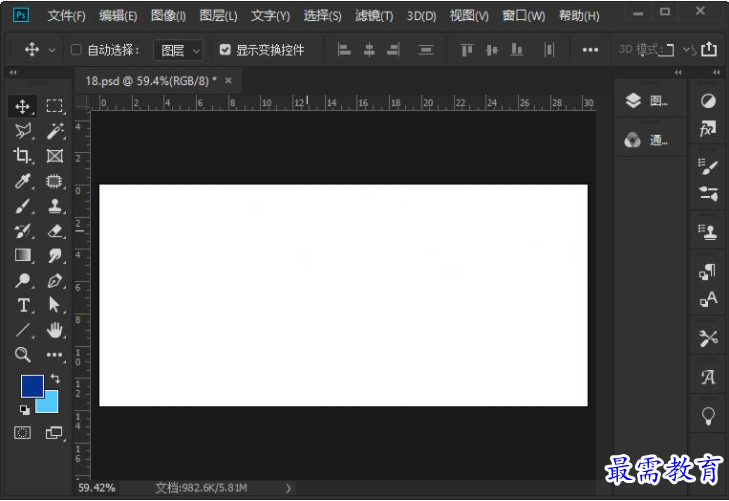Select the Crop tool

[22, 156]
